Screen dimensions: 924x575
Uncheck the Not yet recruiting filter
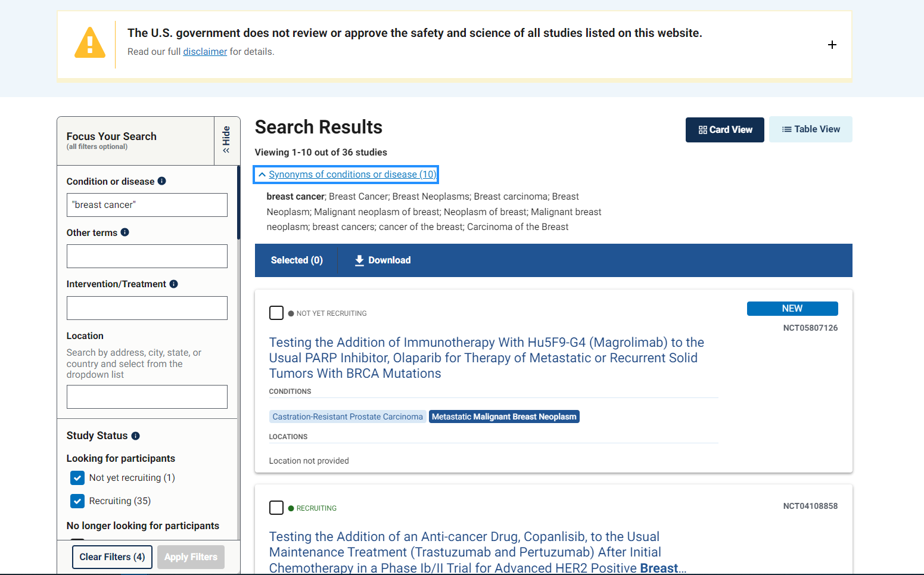tap(77, 477)
